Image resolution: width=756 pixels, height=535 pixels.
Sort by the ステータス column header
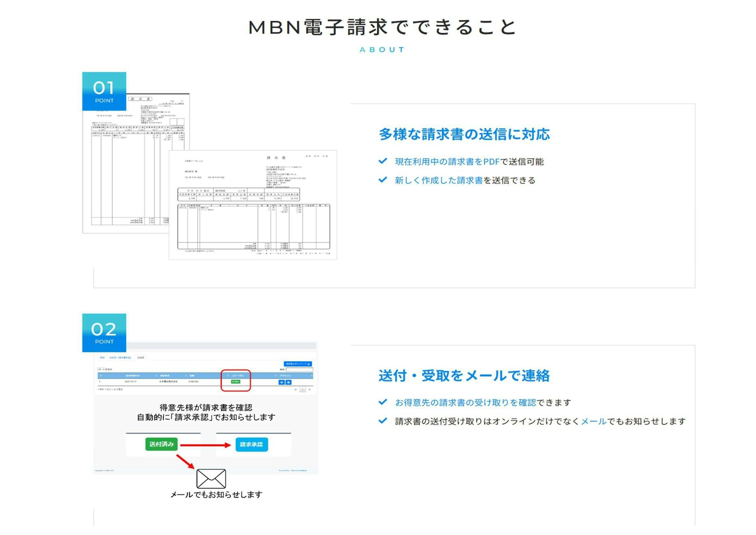tap(238, 376)
